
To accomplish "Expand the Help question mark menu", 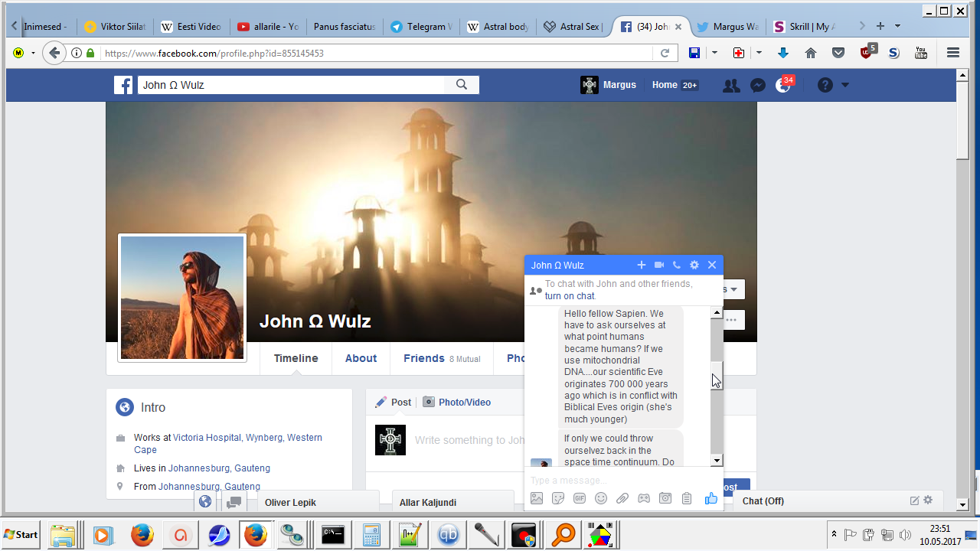I will click(825, 86).
